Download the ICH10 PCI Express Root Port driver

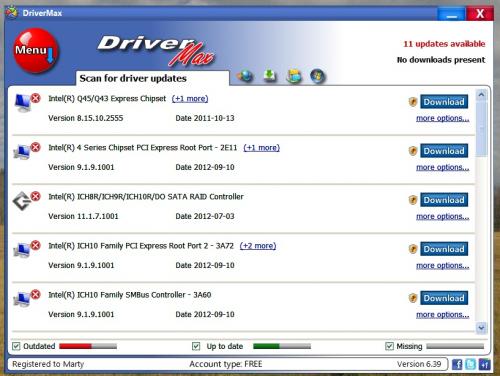click(x=444, y=249)
